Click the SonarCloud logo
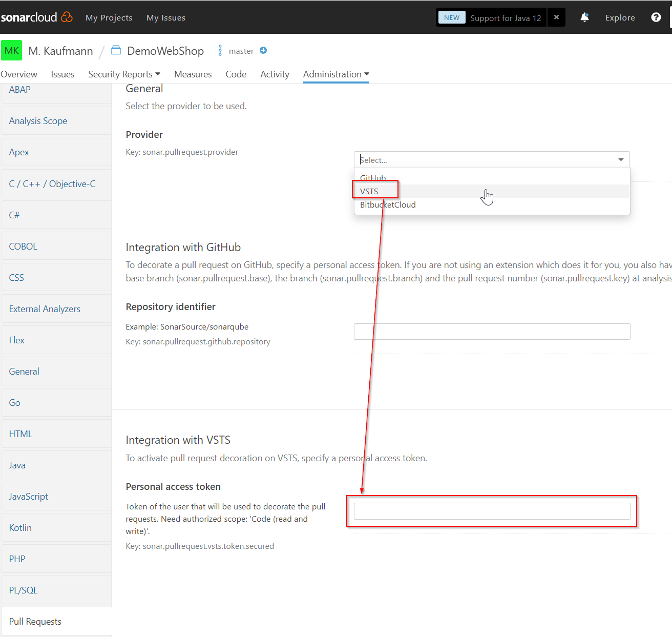672x637 pixels. (x=37, y=17)
